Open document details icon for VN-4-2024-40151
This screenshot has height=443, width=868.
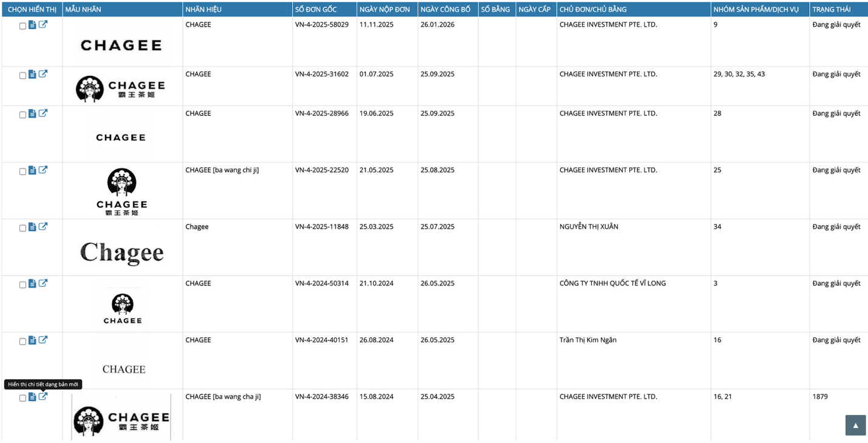tap(32, 340)
